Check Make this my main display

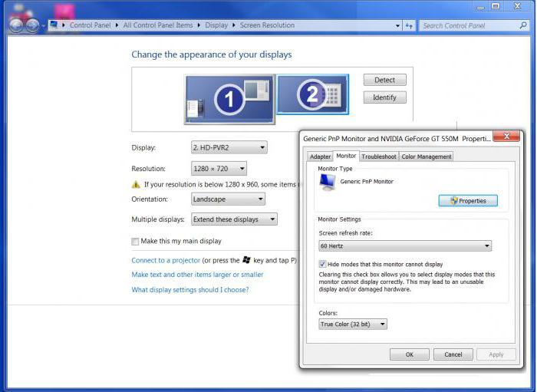[x=135, y=241]
